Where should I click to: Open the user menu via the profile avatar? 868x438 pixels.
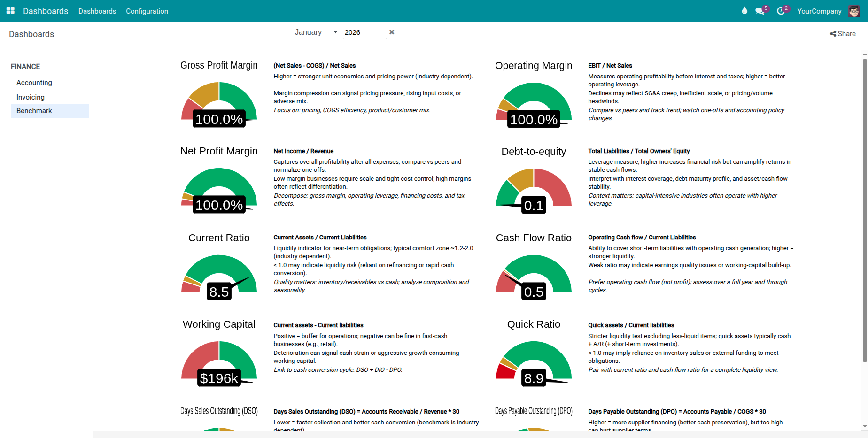(x=853, y=11)
